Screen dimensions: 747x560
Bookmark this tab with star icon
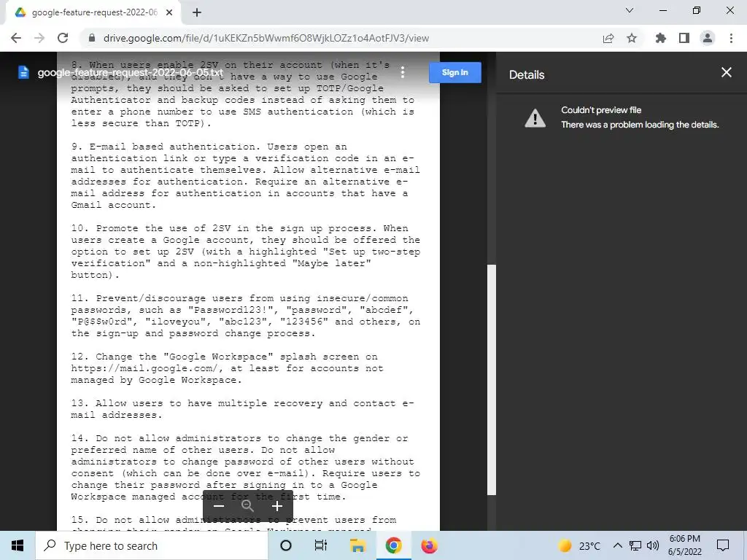(x=632, y=38)
